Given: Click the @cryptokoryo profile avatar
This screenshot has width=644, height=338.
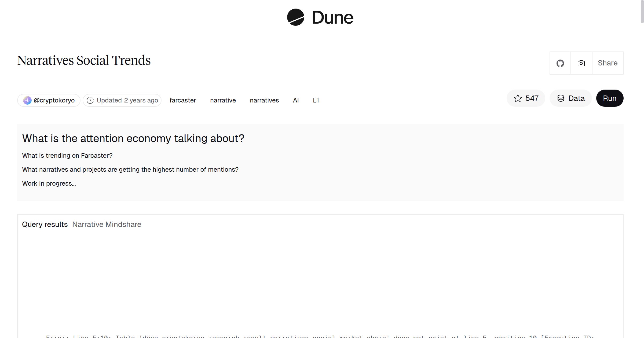Looking at the screenshot, I should tap(28, 100).
